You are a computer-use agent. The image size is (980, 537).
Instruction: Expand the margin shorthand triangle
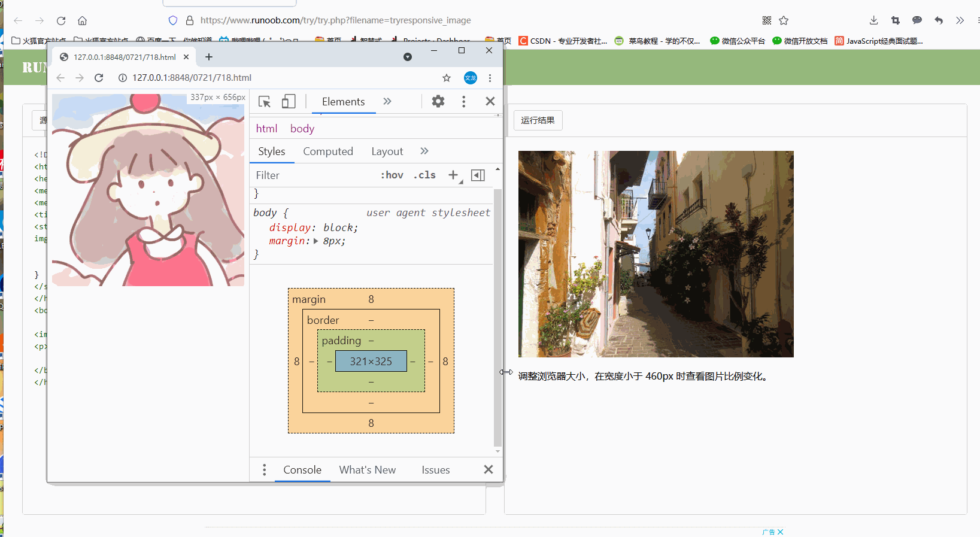click(316, 241)
